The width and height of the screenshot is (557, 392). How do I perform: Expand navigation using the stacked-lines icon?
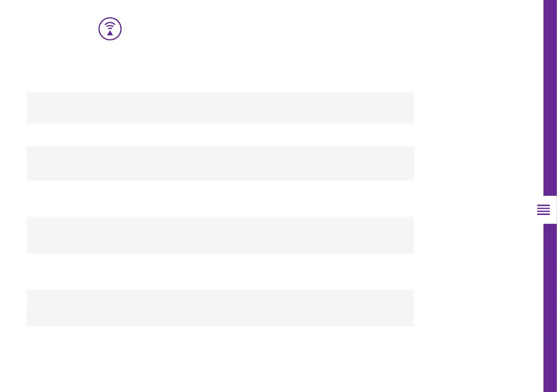[x=543, y=210]
